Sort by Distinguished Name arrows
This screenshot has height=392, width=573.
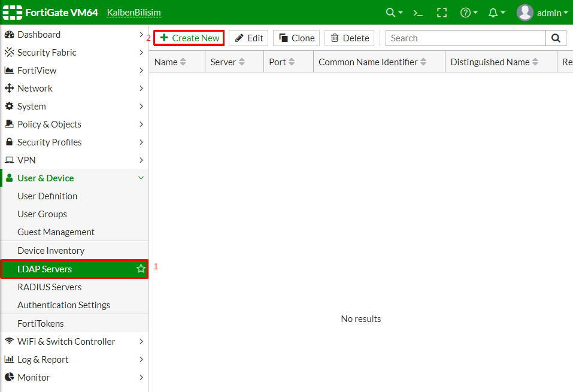tap(535, 62)
